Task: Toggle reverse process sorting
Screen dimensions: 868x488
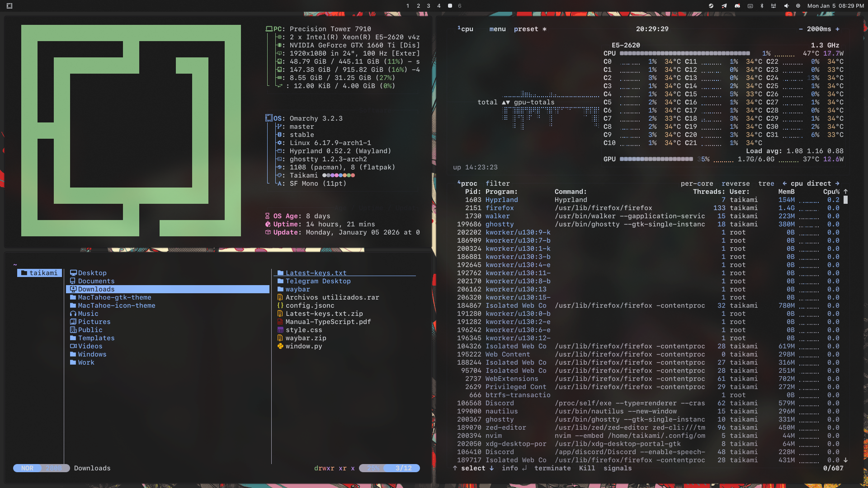Action: click(x=736, y=183)
